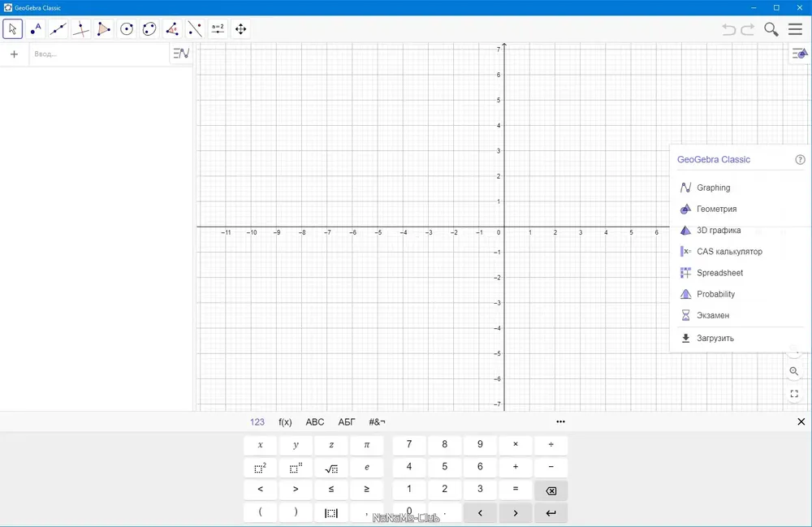Close the virtual keyboard
Screen dimensions: 812x527
pos(801,422)
